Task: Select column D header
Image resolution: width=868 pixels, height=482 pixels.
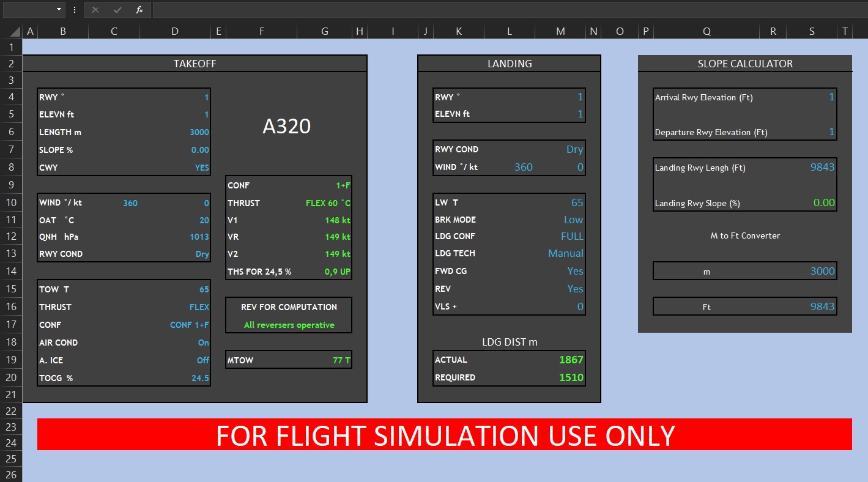Action: click(x=175, y=32)
